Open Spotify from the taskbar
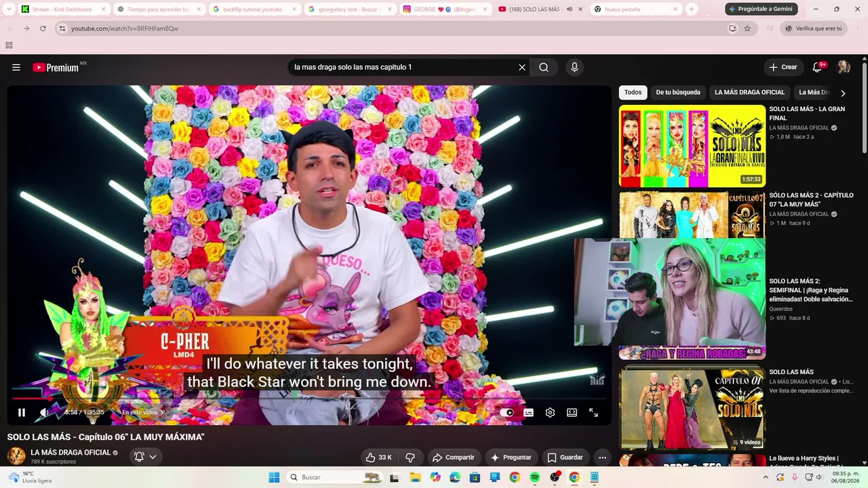 [x=534, y=477]
